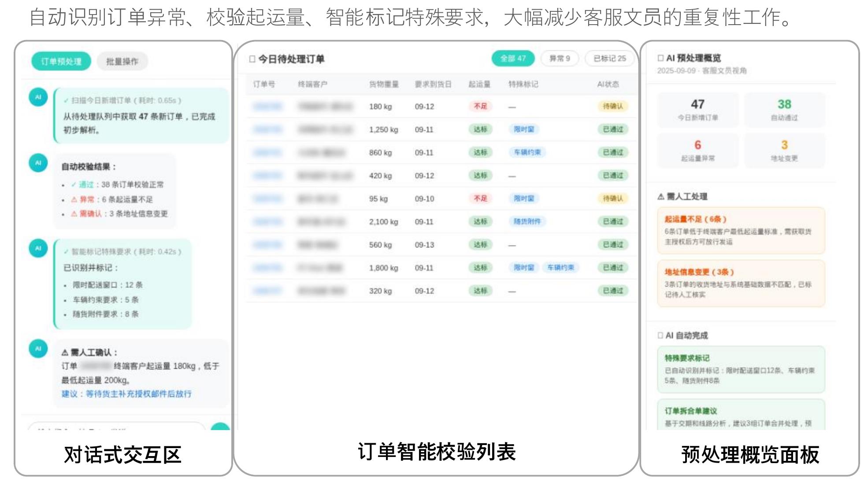Open the 订单拆合单建议 card
The image size is (868, 482).
pos(741,415)
